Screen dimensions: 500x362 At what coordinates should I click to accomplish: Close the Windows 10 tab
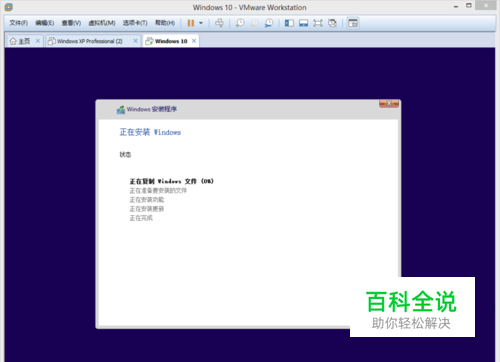click(x=194, y=41)
